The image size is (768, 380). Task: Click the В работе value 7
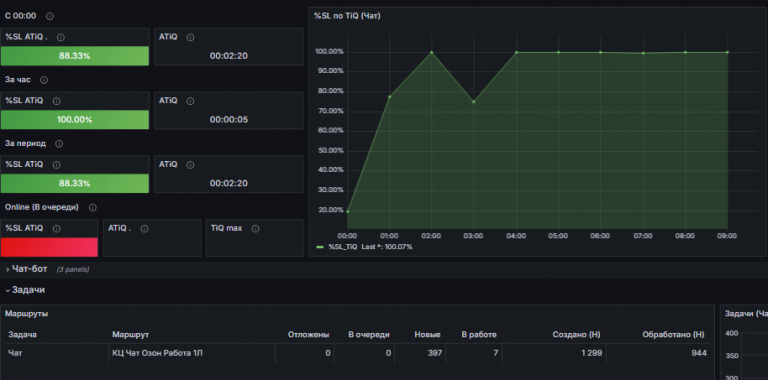click(496, 353)
